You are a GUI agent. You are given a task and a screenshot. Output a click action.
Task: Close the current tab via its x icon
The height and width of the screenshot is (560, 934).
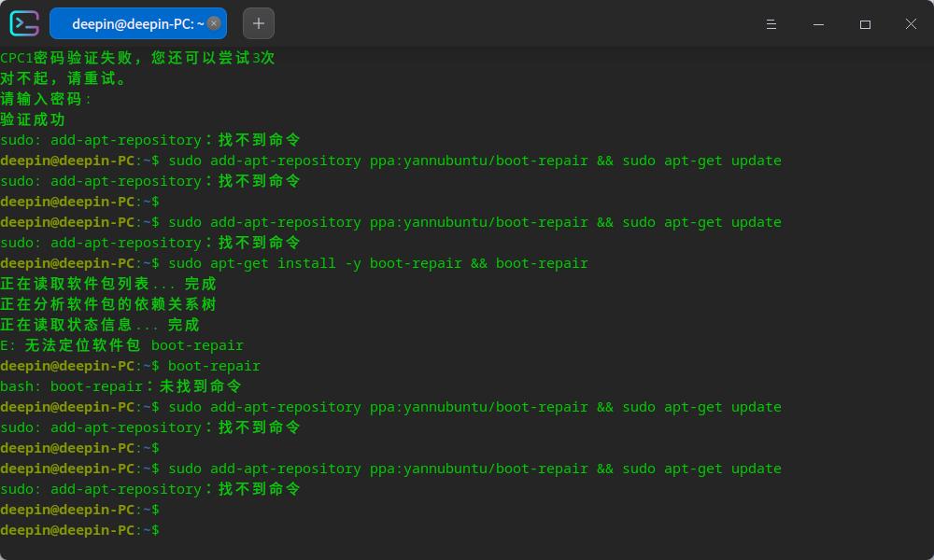214,23
